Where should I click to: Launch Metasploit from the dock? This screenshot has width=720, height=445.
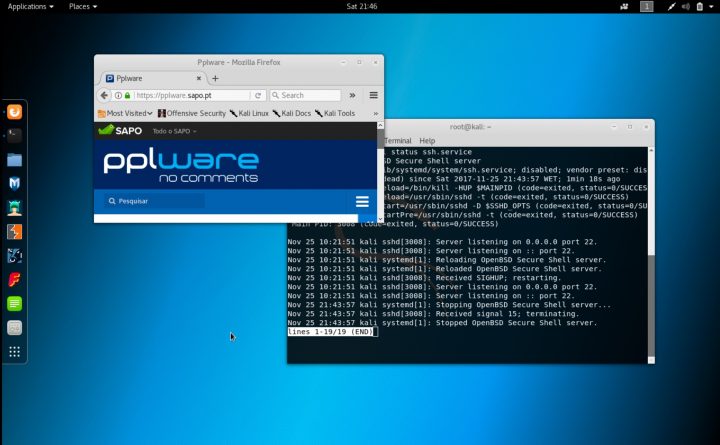[x=15, y=184]
